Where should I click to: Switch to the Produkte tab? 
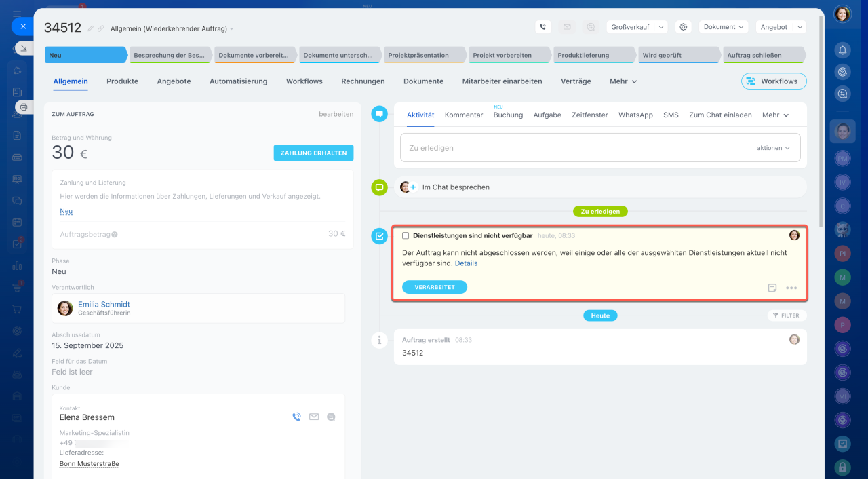(122, 81)
